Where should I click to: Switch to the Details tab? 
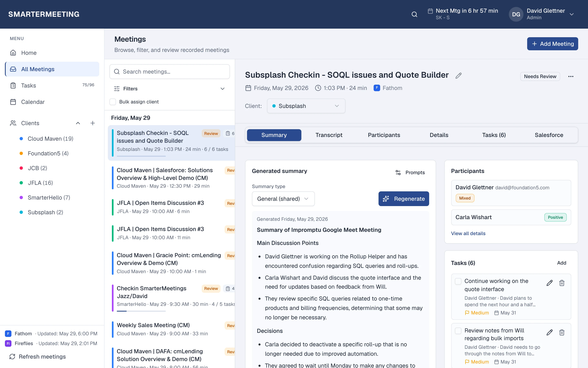click(439, 135)
